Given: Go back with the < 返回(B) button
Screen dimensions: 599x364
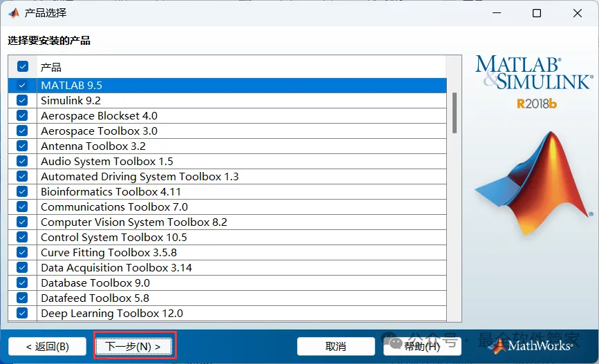Looking at the screenshot, I should [x=48, y=347].
